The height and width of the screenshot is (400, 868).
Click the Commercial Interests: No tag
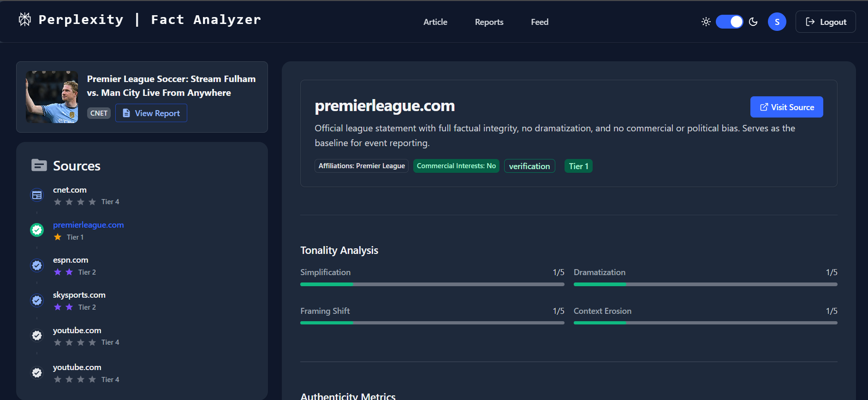[x=456, y=166]
